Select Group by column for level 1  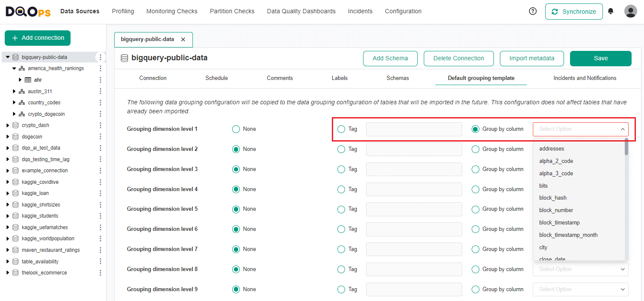[x=476, y=129]
